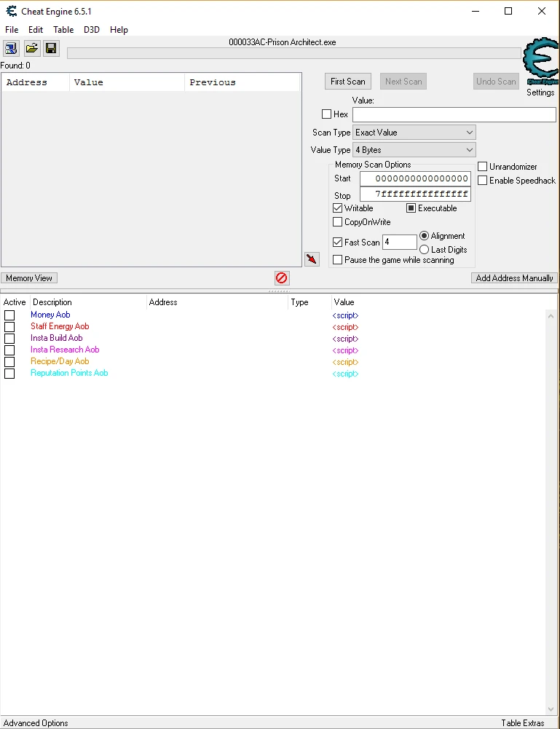
Task: Click the open table folder icon
Action: pyautogui.click(x=31, y=48)
